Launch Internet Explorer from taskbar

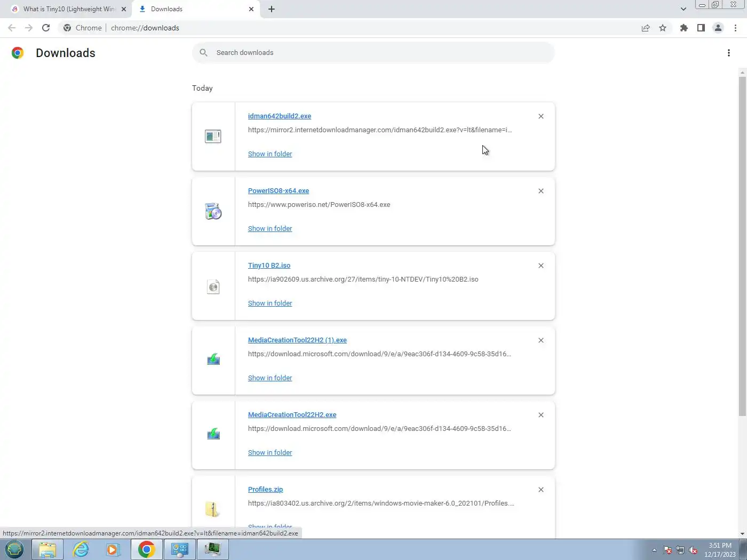pos(81,549)
